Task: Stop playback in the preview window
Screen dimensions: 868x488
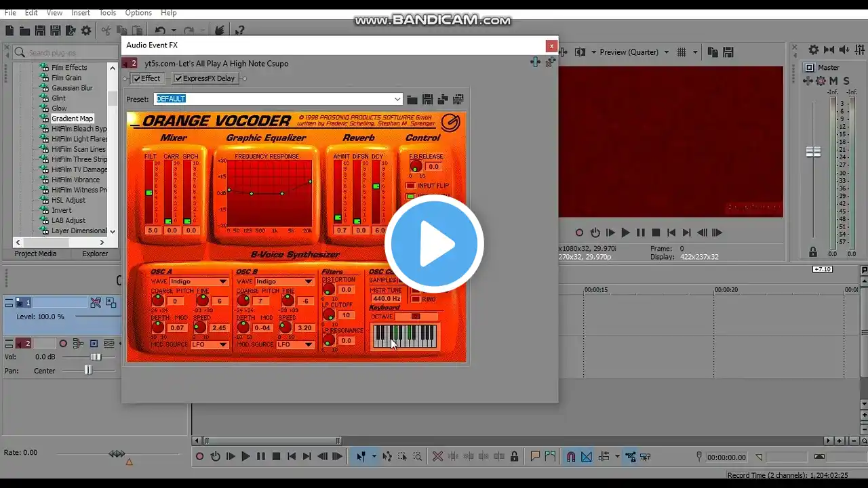Action: pos(655,232)
